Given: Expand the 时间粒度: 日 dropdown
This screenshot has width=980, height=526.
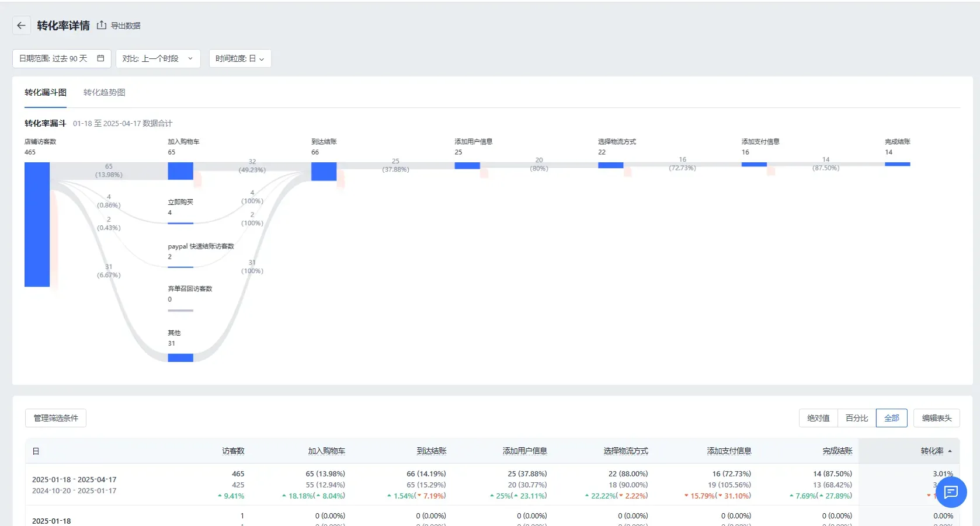Looking at the screenshot, I should point(239,58).
